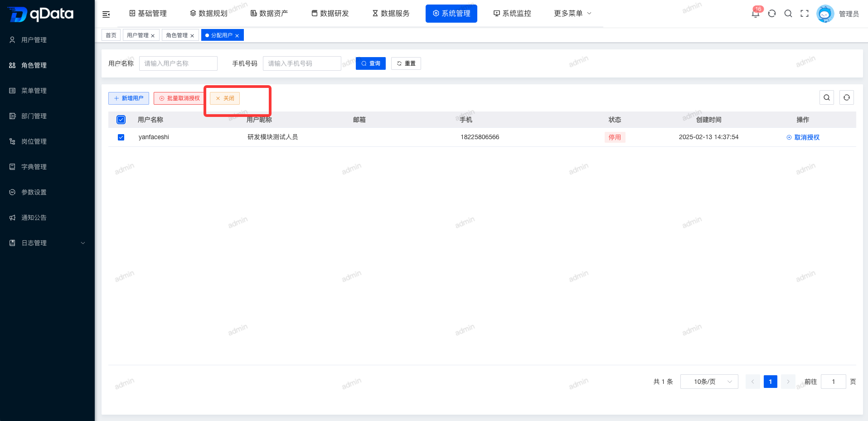Click the 停用 status tag
This screenshot has width=868, height=421.
pos(615,137)
